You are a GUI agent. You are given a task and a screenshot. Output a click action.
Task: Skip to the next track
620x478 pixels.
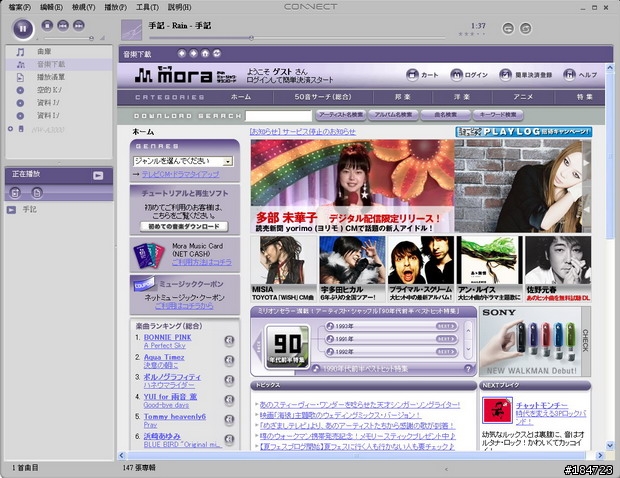pos(79,25)
